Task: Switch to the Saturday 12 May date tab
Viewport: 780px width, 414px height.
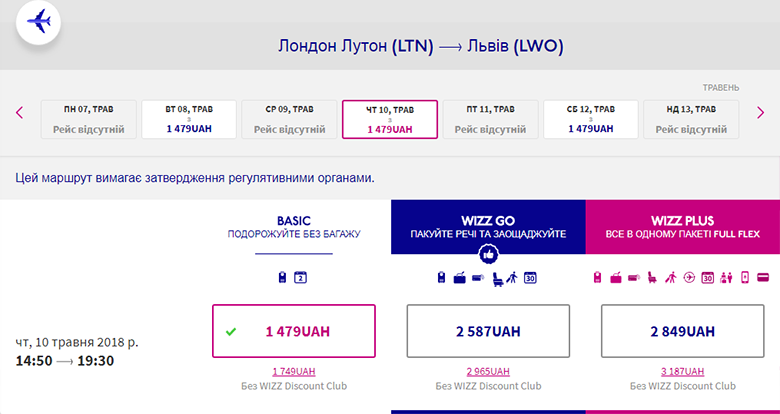Action: [x=590, y=119]
